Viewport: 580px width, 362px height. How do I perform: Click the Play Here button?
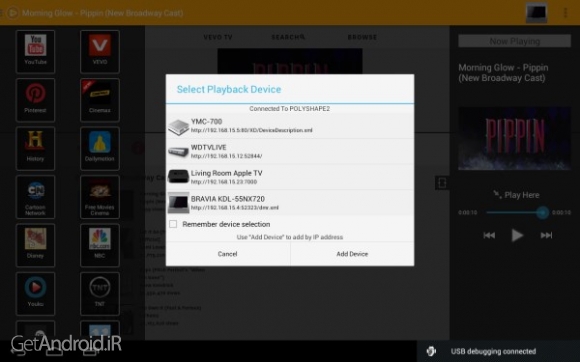click(x=516, y=195)
